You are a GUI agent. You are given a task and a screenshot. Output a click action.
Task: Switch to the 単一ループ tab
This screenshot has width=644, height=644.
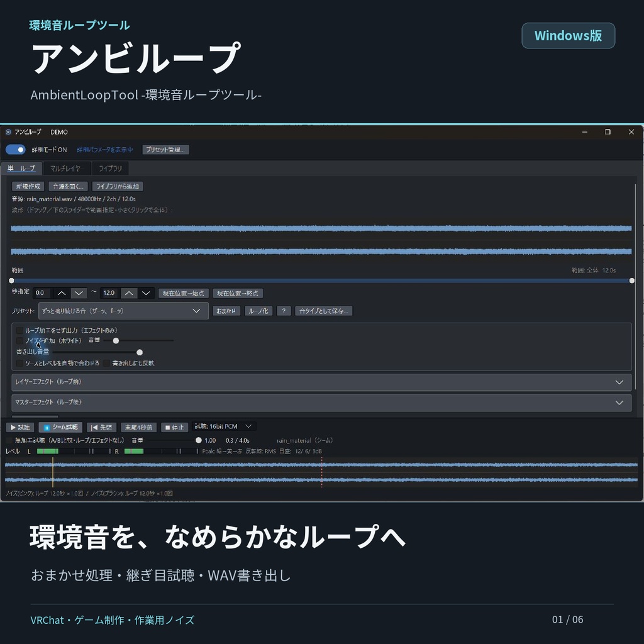coord(21,168)
